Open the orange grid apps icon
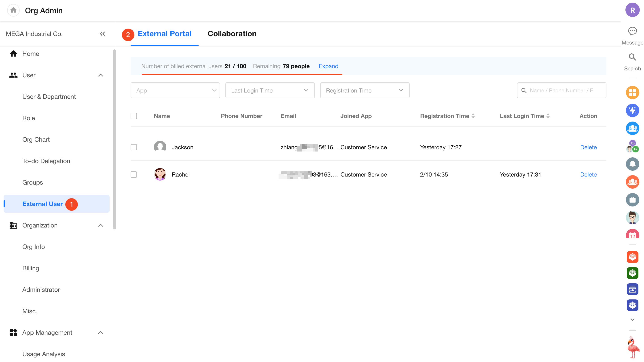Image resolution: width=644 pixels, height=362 pixels. point(632,93)
